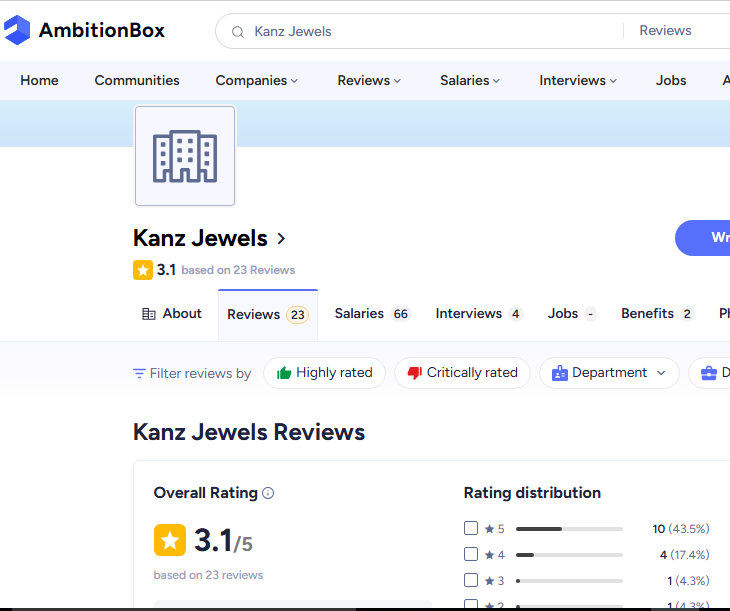
Task: Click the green thumbs-up icon
Action: (x=284, y=373)
